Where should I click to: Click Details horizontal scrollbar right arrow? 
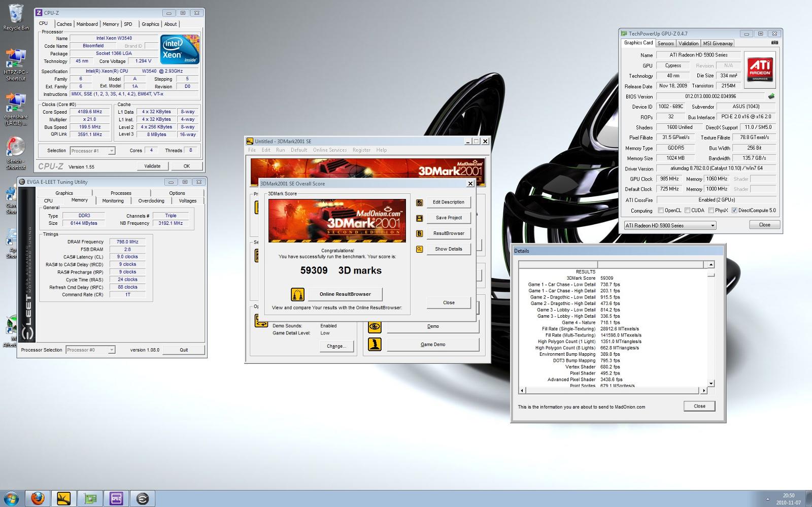pos(704,391)
